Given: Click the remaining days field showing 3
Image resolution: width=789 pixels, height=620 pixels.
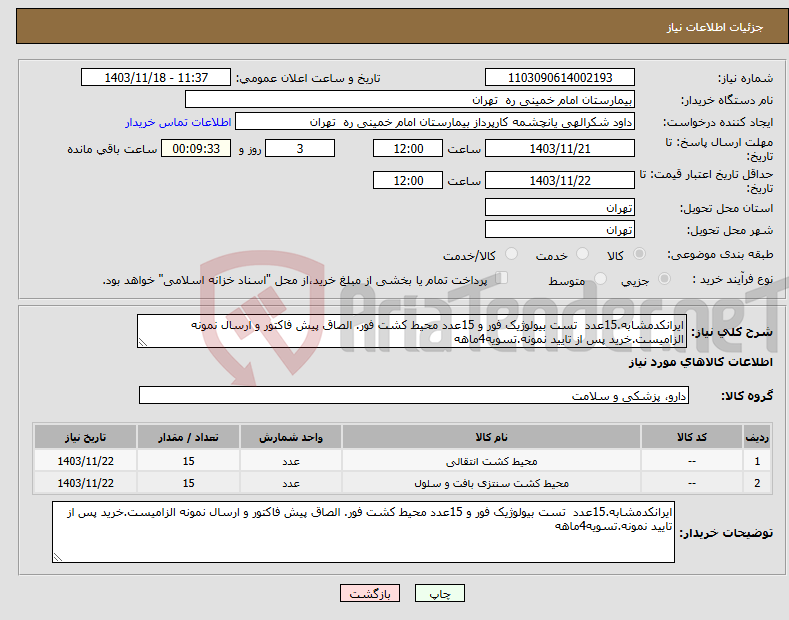Looking at the screenshot, I should pyautogui.click(x=300, y=148).
